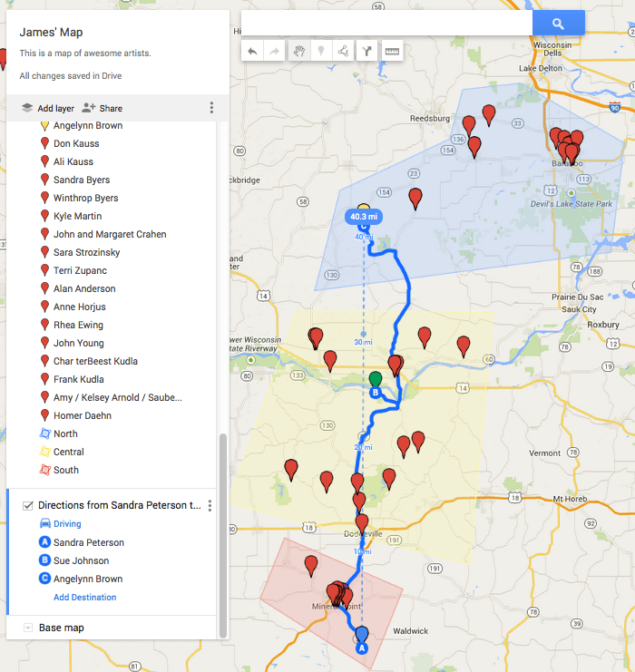
Task: Click the map description text about awesome artists
Action: (85, 54)
